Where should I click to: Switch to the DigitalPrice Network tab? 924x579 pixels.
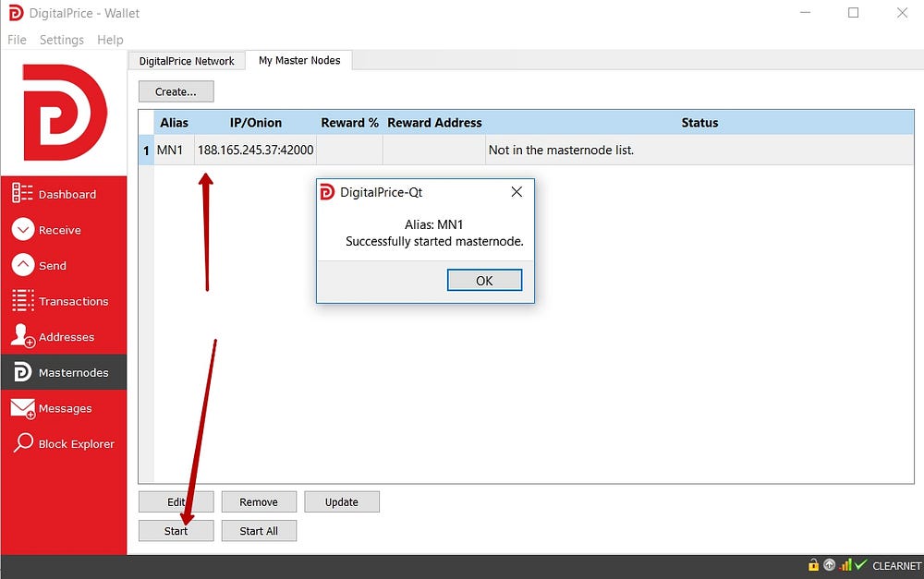pos(187,61)
